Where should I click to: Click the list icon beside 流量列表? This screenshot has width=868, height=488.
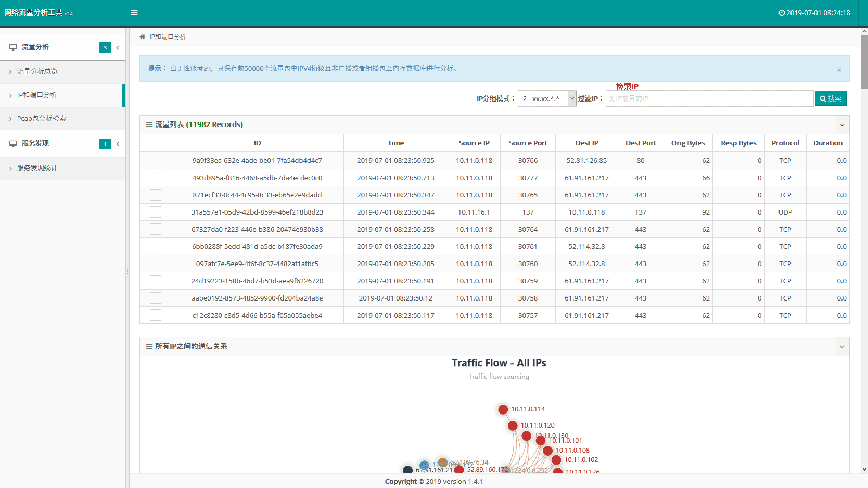coord(149,124)
